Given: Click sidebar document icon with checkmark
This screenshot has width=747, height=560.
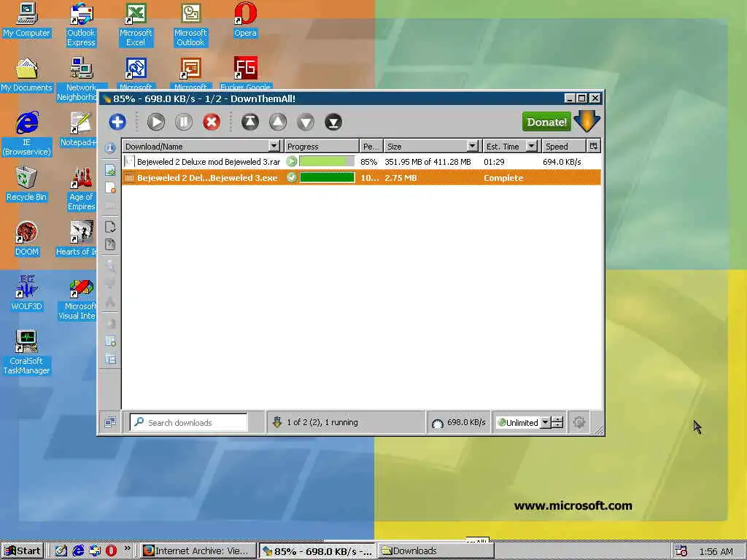Looking at the screenshot, I should pos(110,227).
